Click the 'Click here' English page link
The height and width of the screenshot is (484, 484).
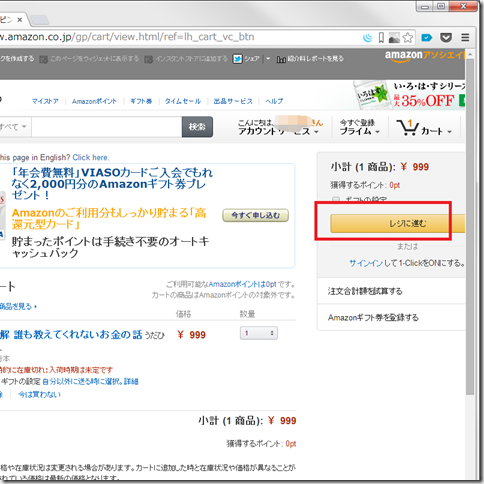(90, 157)
